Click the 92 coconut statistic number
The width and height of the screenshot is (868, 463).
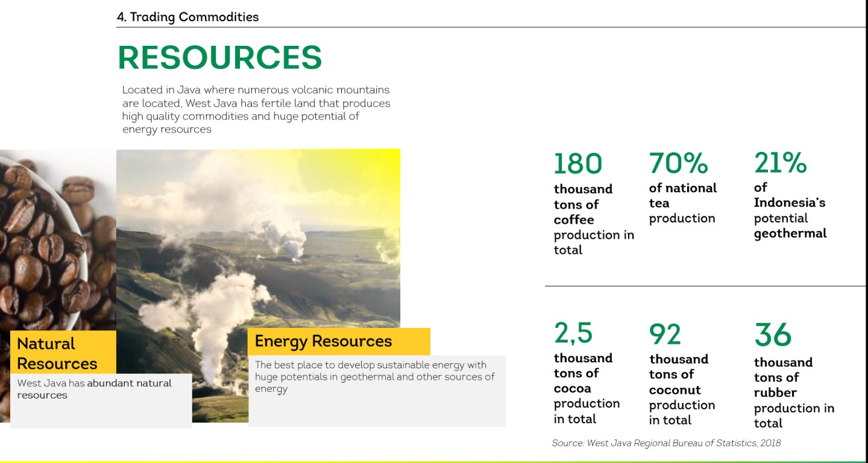[665, 334]
